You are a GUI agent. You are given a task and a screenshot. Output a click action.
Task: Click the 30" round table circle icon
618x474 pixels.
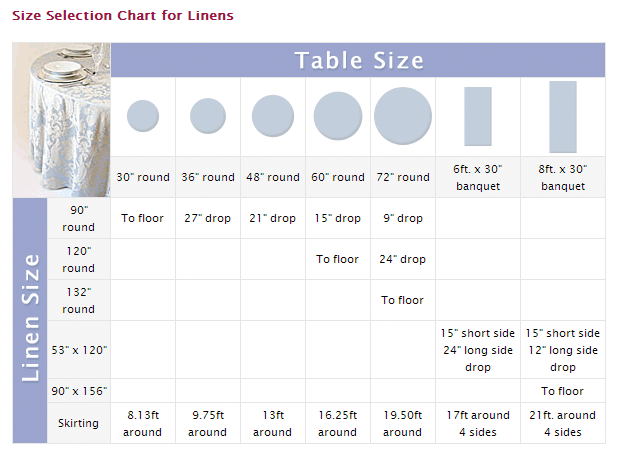[143, 116]
